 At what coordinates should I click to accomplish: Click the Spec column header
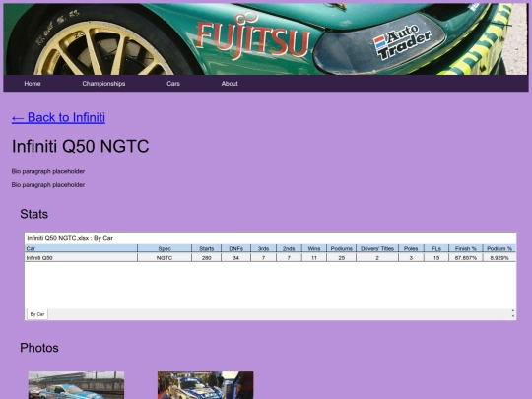(165, 248)
